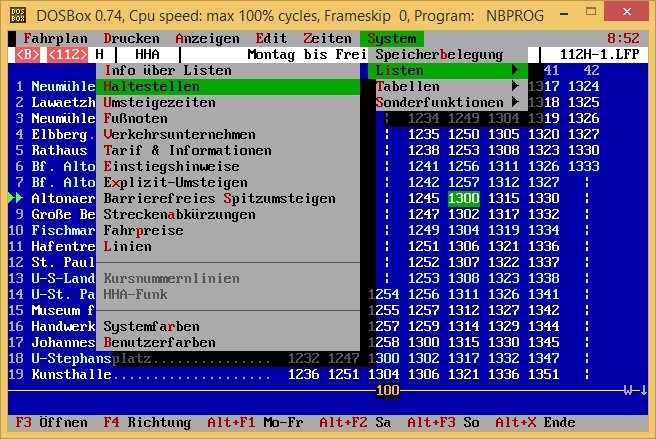Click the W-↓ indicator at bottom right
The width and height of the screenshot is (656, 439).
(x=635, y=390)
